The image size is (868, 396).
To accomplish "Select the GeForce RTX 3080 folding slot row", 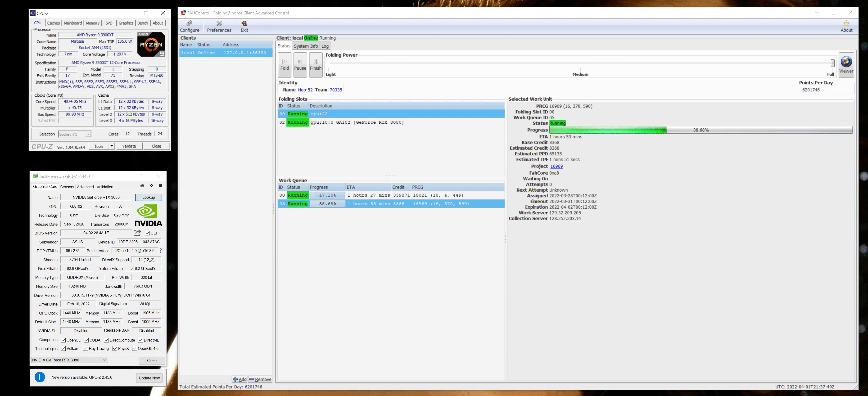I will pyautogui.click(x=391, y=122).
